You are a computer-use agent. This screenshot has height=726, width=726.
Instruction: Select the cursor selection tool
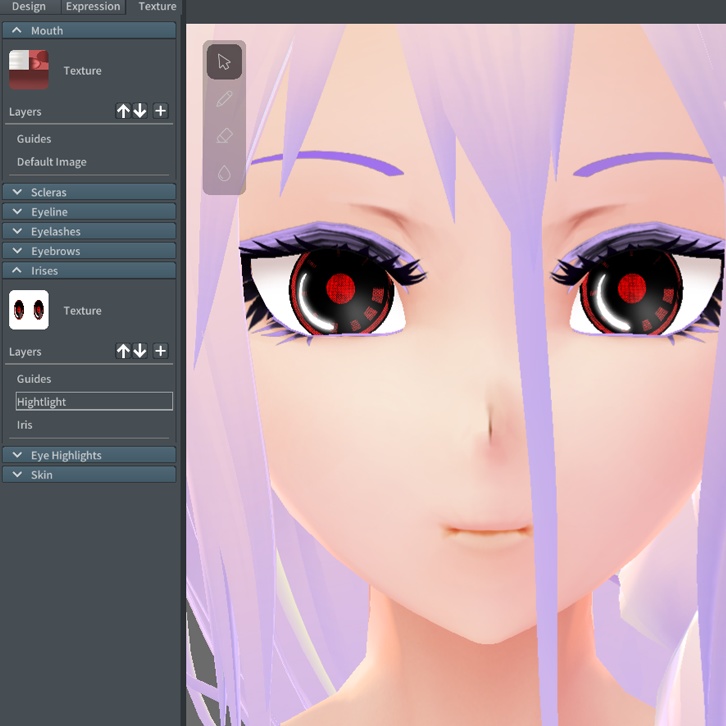pos(224,62)
